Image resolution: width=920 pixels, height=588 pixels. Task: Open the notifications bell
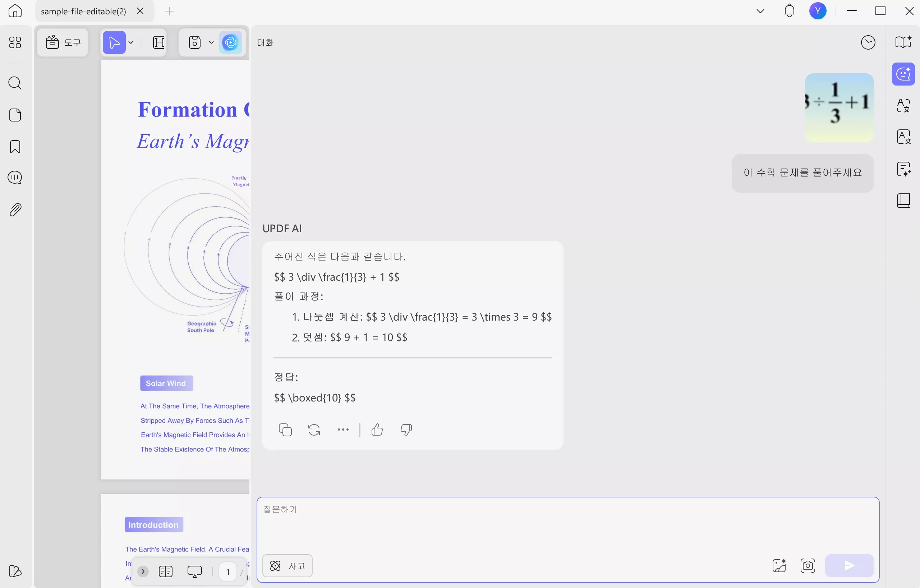pos(789,11)
